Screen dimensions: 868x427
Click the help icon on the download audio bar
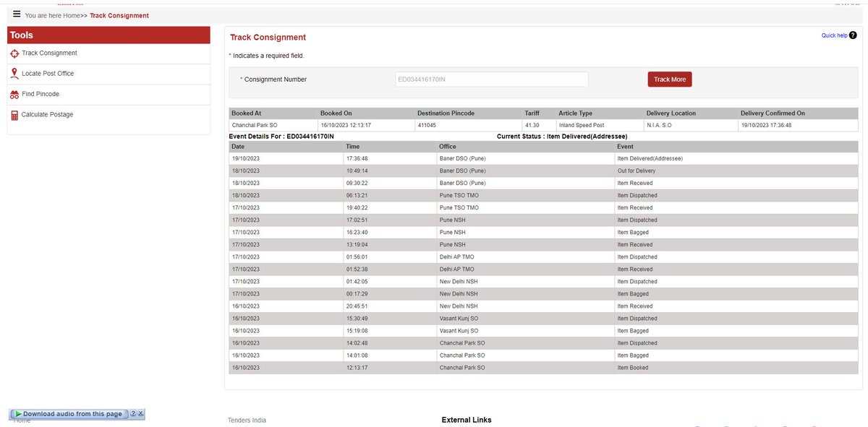pos(133,414)
